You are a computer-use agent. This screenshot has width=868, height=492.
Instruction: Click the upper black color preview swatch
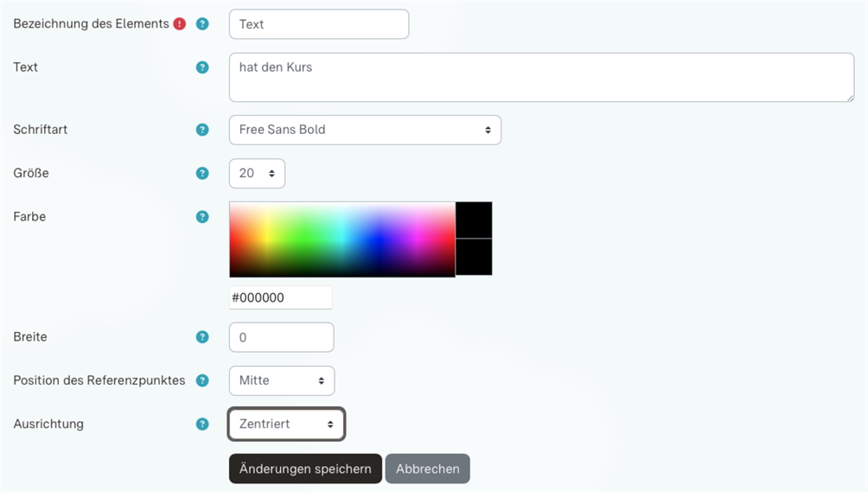(474, 220)
